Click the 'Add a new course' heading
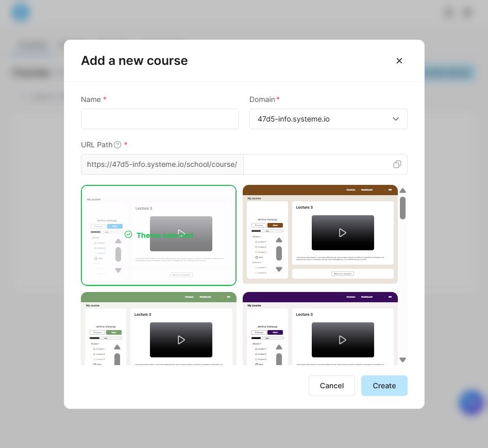This screenshot has width=488, height=448. (x=134, y=61)
